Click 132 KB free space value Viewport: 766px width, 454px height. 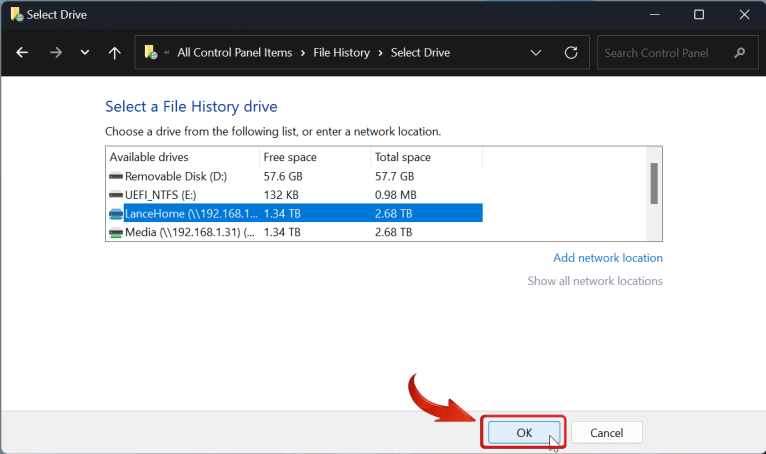[x=281, y=195]
